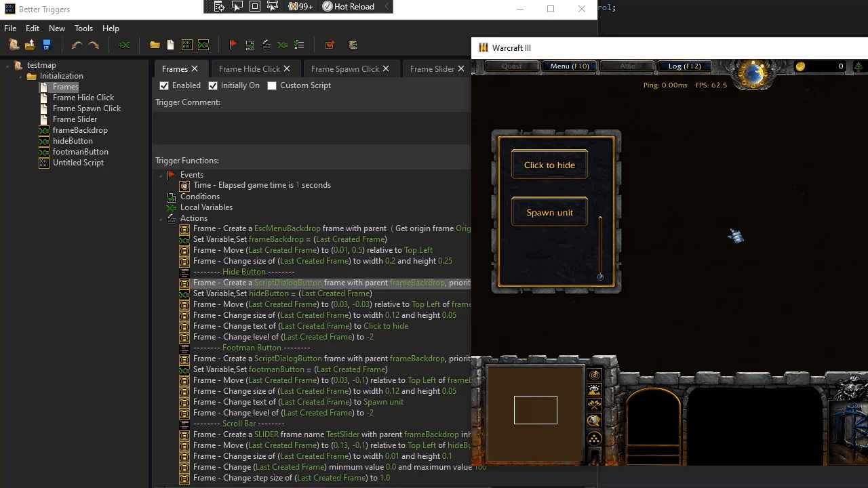Open the Edit menu

(33, 28)
